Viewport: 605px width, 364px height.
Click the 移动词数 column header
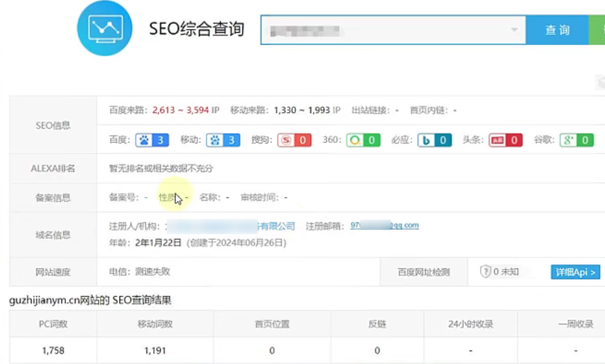coord(155,324)
